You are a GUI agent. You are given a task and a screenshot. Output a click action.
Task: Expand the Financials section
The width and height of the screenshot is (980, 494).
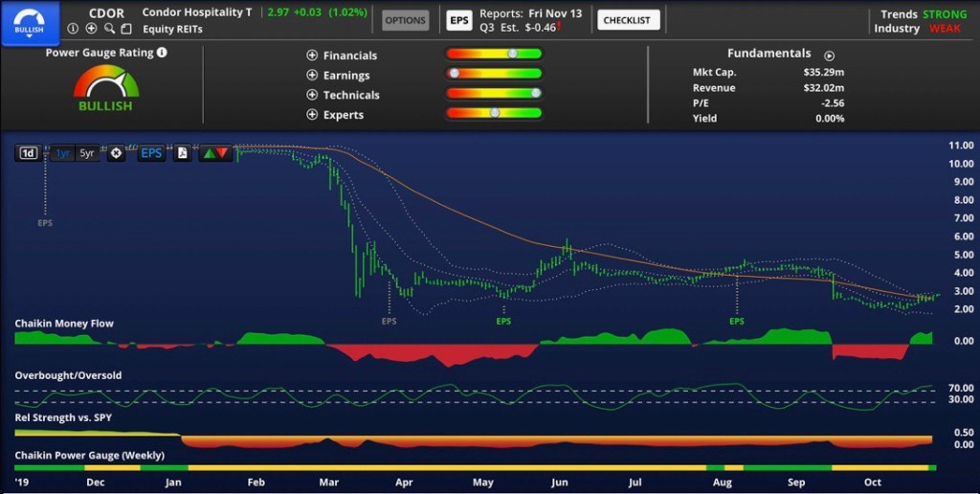pyautogui.click(x=312, y=56)
